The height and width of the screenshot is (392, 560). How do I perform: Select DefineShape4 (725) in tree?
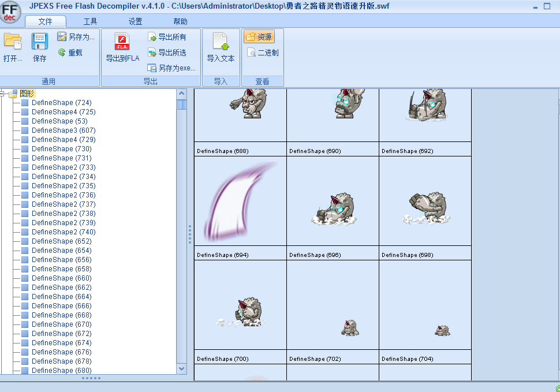[64, 112]
